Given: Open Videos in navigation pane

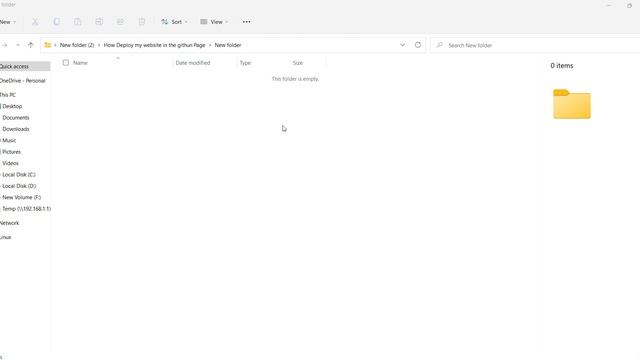Looking at the screenshot, I should point(10,163).
